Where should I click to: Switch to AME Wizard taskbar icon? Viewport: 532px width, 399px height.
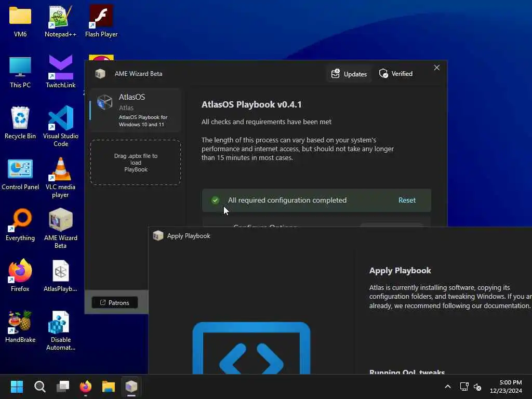(x=131, y=387)
